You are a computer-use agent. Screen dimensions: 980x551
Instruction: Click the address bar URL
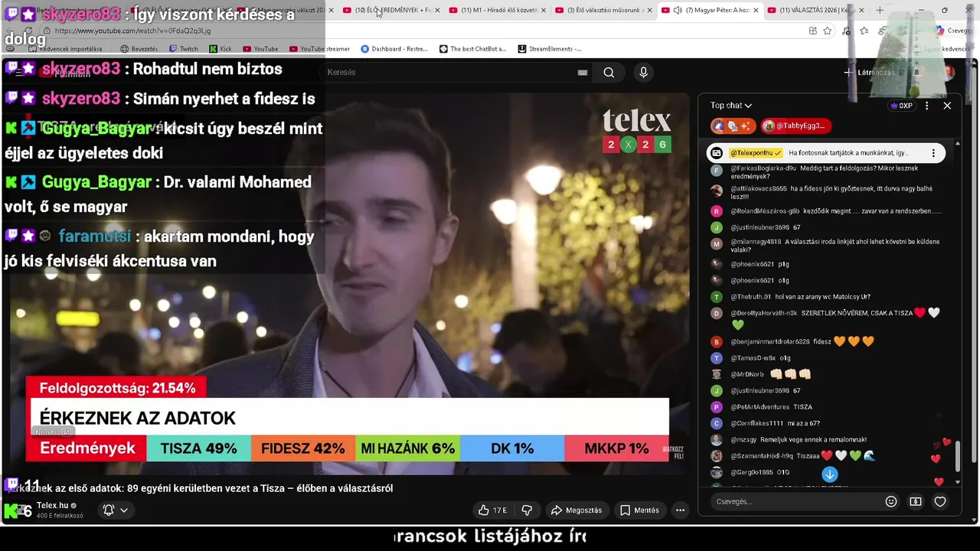pyautogui.click(x=132, y=31)
